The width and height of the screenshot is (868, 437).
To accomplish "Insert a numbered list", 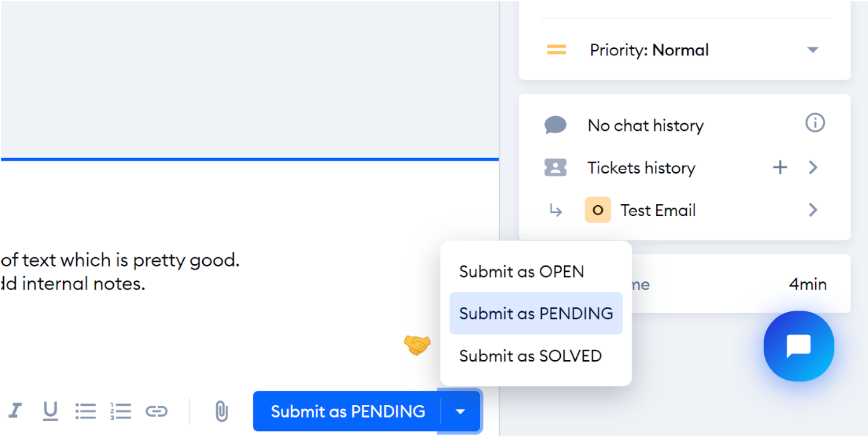I will coord(120,412).
